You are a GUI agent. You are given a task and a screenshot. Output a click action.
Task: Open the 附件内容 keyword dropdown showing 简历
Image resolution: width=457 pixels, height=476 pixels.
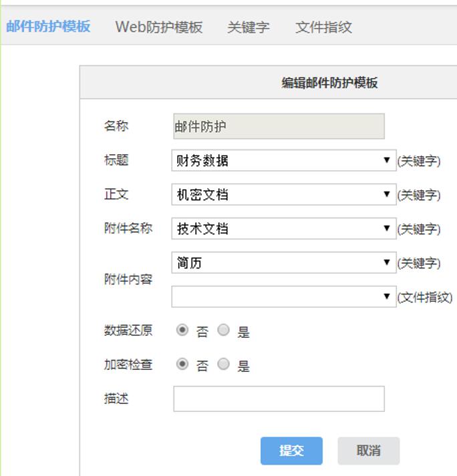(x=283, y=263)
